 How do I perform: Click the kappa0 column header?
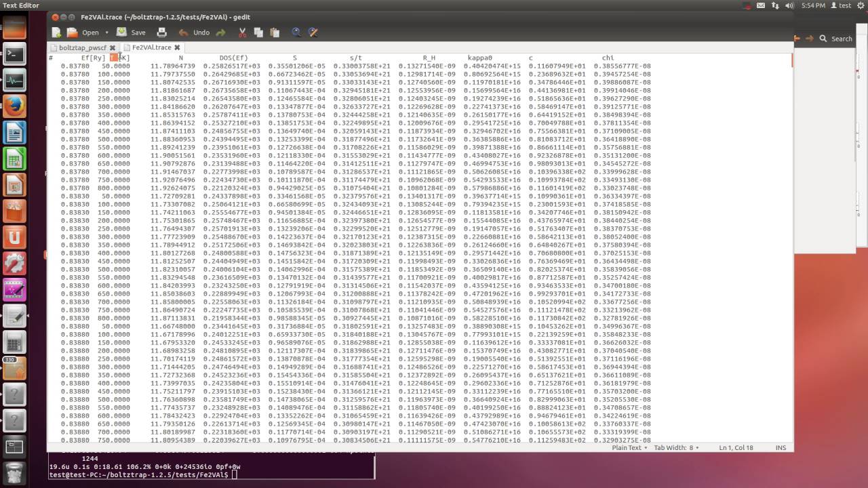[479, 58]
